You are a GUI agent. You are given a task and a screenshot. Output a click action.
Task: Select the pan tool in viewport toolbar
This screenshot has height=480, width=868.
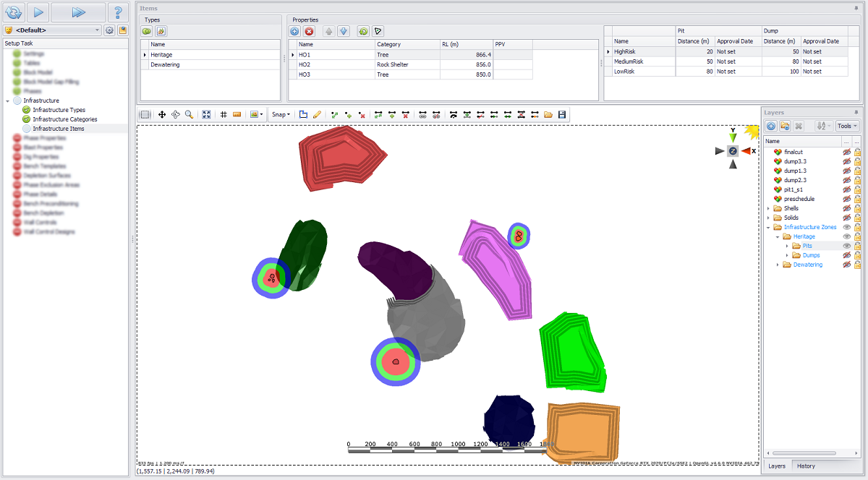tap(162, 114)
